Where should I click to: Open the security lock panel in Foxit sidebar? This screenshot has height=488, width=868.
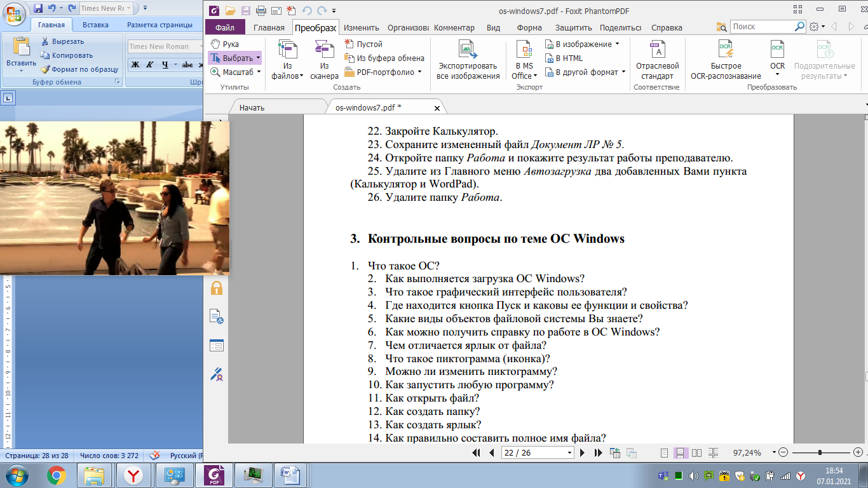(217, 288)
